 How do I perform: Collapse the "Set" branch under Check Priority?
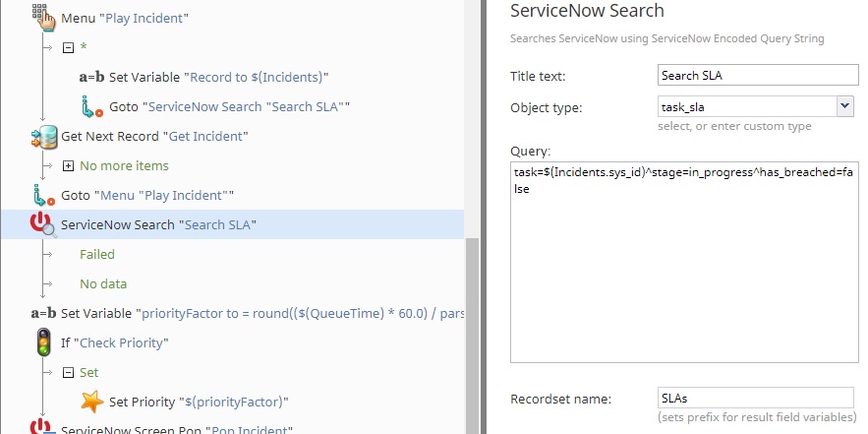pos(68,372)
